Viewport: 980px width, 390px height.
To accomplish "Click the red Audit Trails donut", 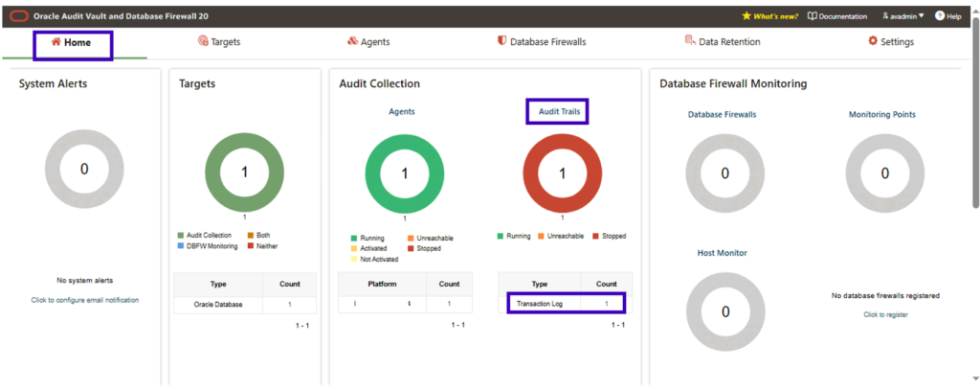I will [x=562, y=173].
